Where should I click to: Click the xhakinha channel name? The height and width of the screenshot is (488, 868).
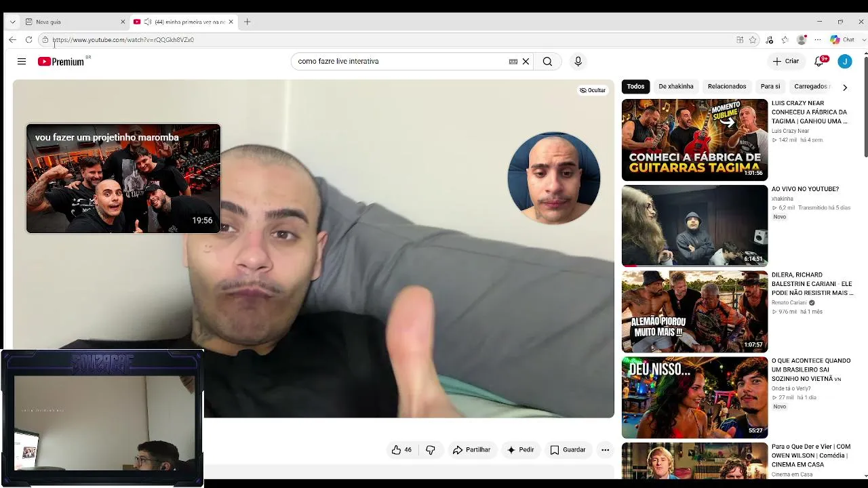pos(782,199)
